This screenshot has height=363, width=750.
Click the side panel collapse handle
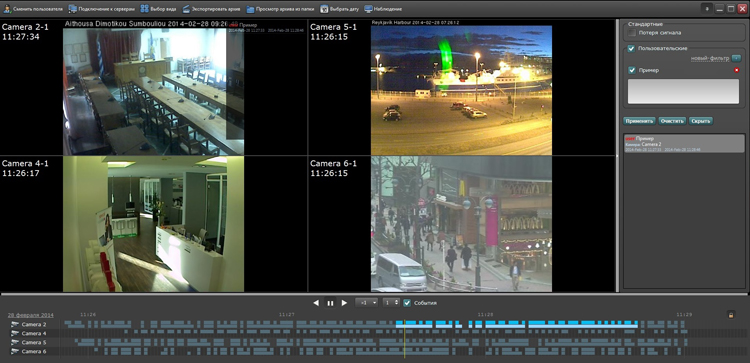coord(617,155)
